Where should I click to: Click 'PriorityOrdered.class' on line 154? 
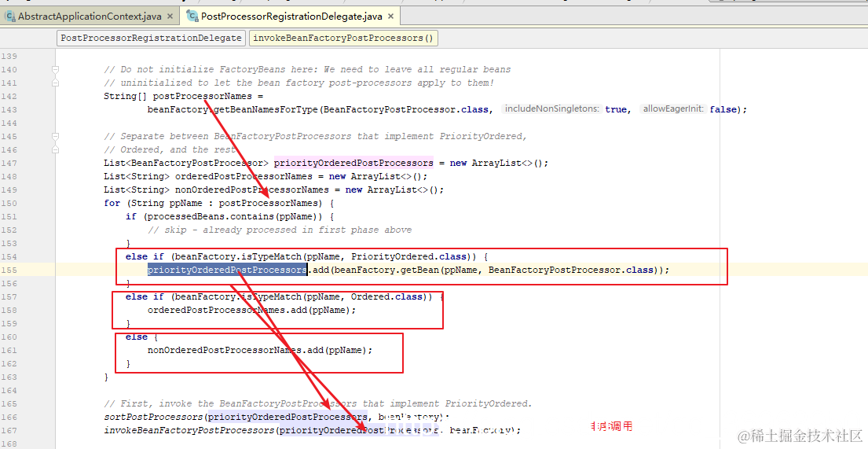[x=408, y=256]
